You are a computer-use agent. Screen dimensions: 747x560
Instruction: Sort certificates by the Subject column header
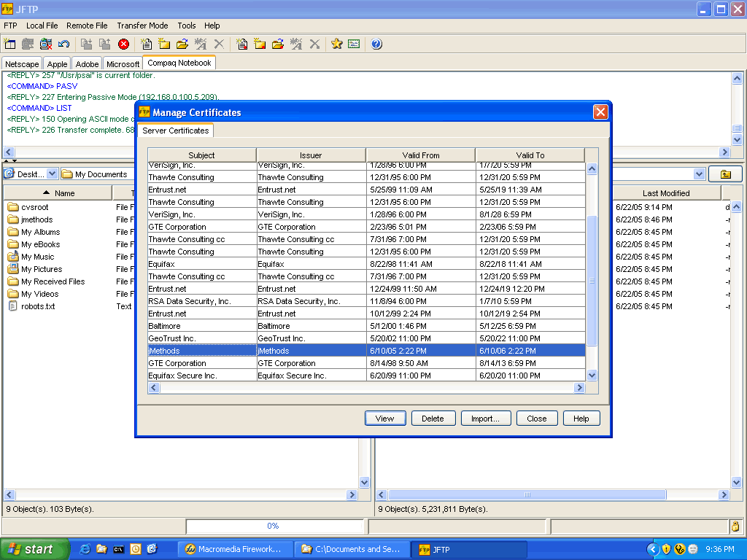point(202,155)
